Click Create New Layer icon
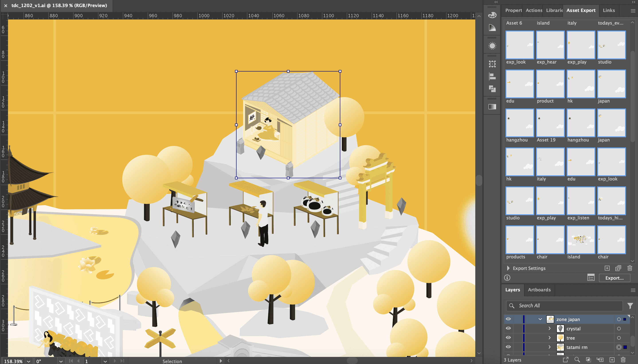Image resolution: width=638 pixels, height=364 pixels. pyautogui.click(x=612, y=360)
